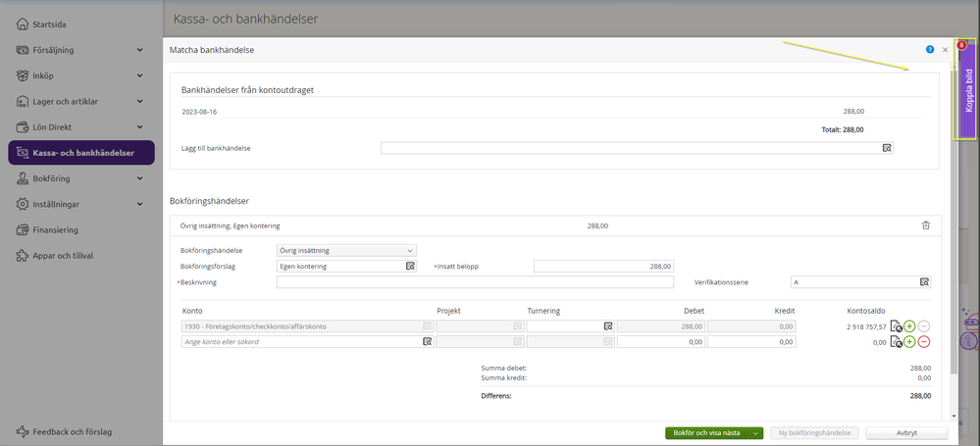The height and width of the screenshot is (446, 980).
Task: Expand the Inställningar sidebar section
Action: (x=140, y=204)
